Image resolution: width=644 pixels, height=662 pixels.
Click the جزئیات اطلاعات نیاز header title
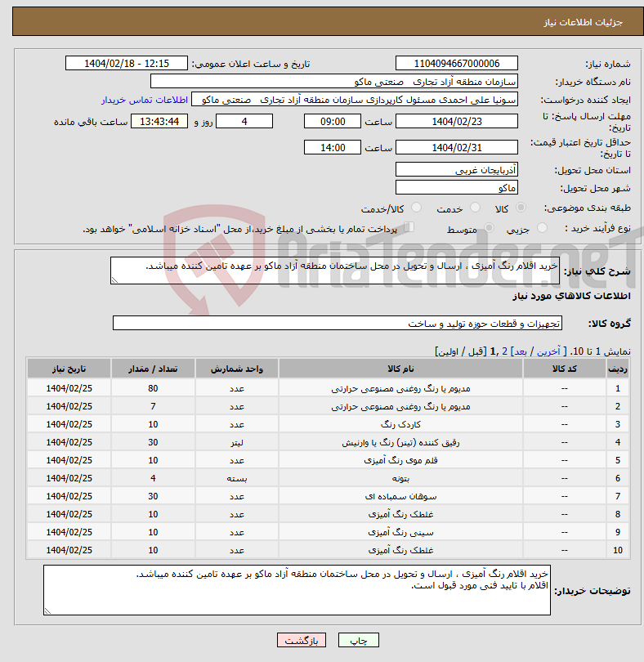[x=583, y=22]
